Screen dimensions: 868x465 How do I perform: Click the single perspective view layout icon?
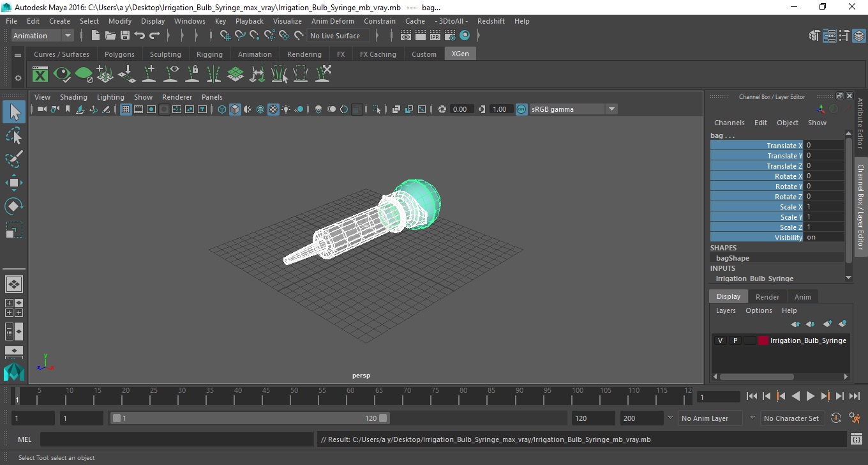(x=14, y=284)
